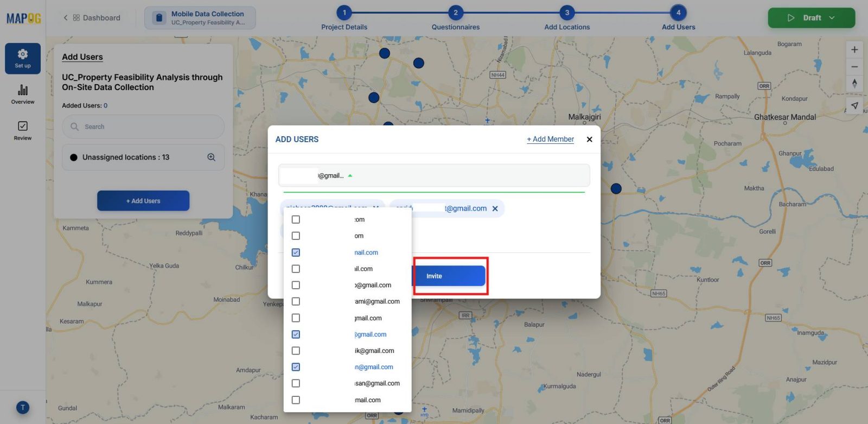Tick the checkbox for first email ending 'com'
Image resolution: width=868 pixels, height=424 pixels.
pyautogui.click(x=296, y=219)
